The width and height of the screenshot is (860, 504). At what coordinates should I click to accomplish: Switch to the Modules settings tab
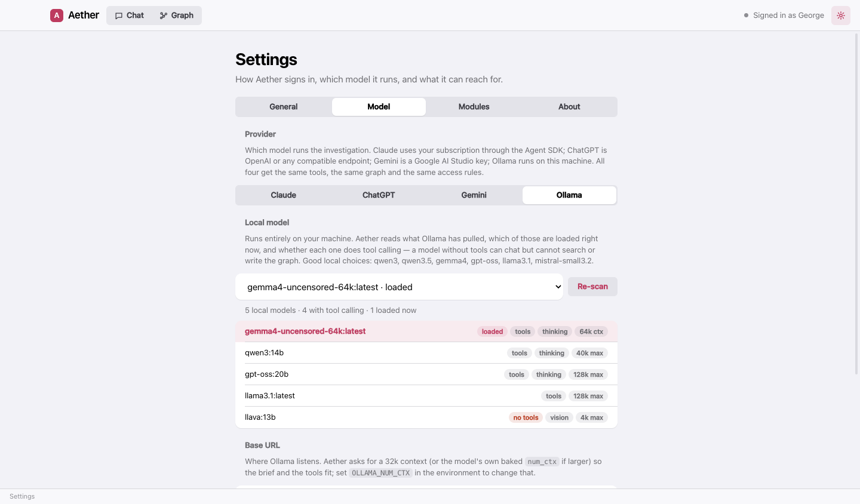click(x=474, y=107)
